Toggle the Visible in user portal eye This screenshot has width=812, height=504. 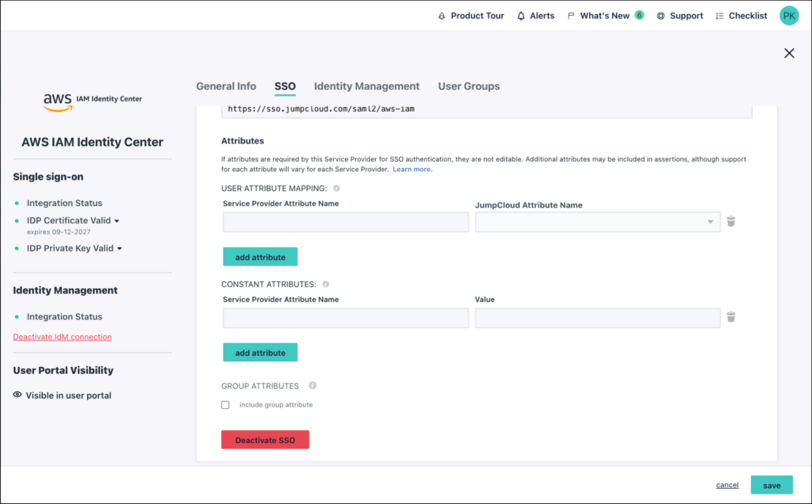click(x=17, y=395)
